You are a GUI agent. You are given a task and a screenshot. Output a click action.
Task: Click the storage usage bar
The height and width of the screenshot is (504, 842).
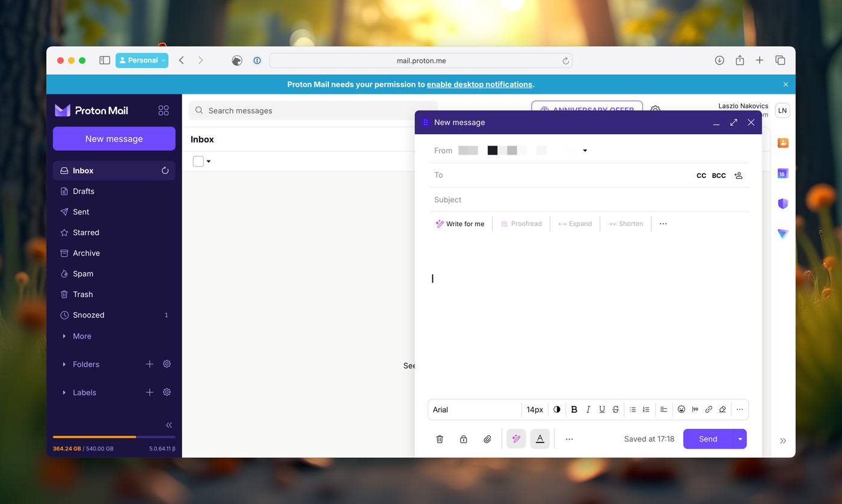114,437
